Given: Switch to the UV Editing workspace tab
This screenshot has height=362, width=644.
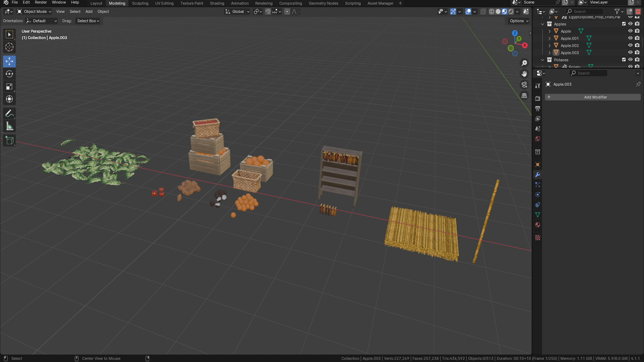Looking at the screenshot, I should tap(164, 3).
